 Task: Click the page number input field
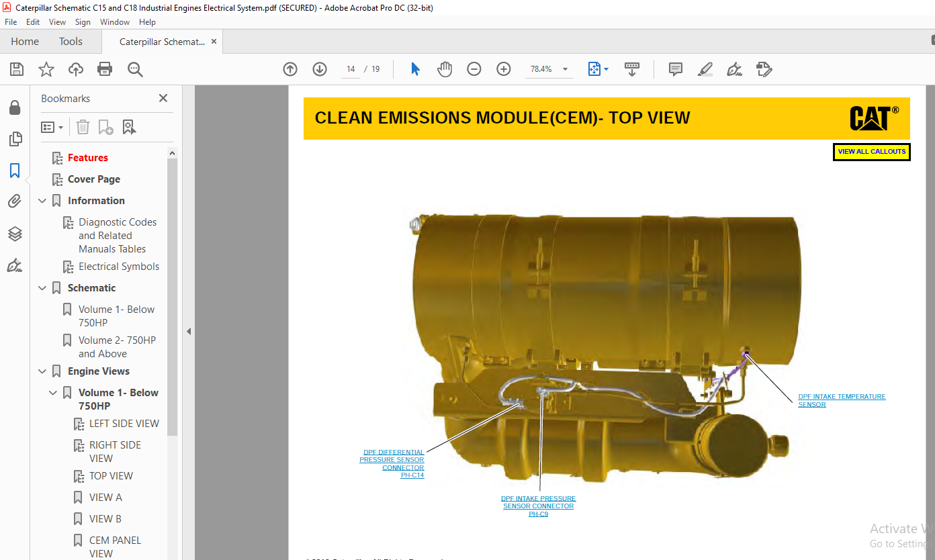tap(351, 69)
